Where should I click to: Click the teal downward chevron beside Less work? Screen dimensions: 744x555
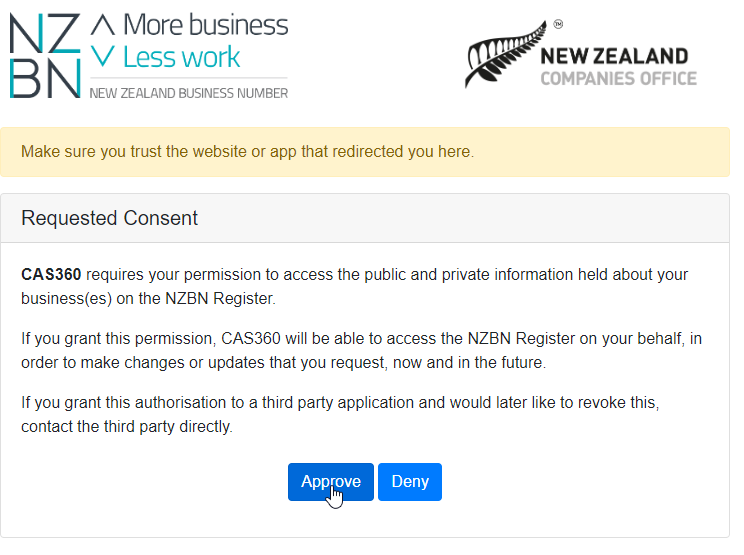click(102, 56)
